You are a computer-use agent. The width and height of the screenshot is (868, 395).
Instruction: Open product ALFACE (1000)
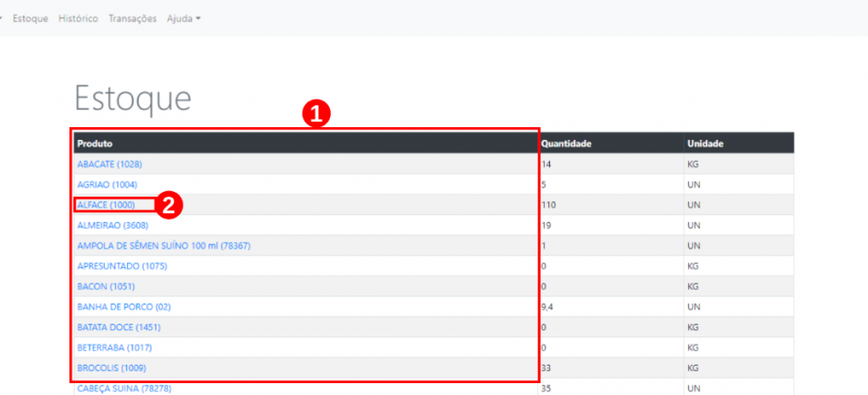coord(106,205)
